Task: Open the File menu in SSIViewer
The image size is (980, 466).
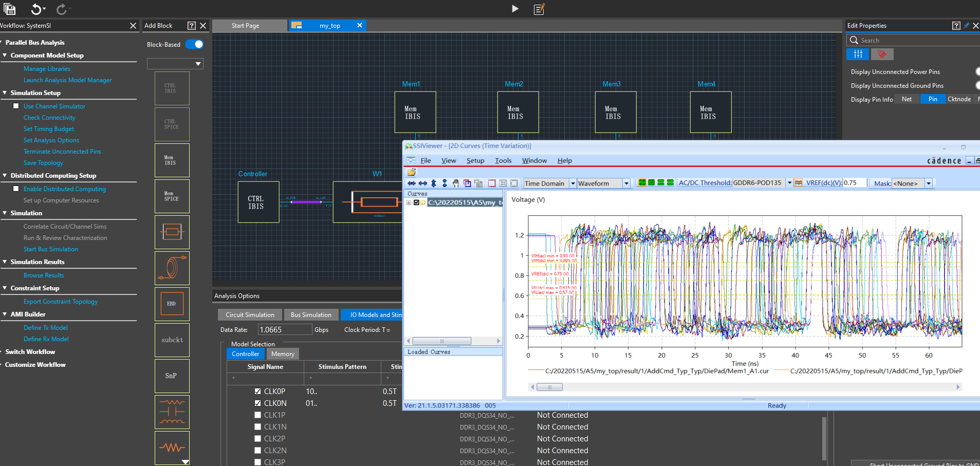Action: coord(426,161)
